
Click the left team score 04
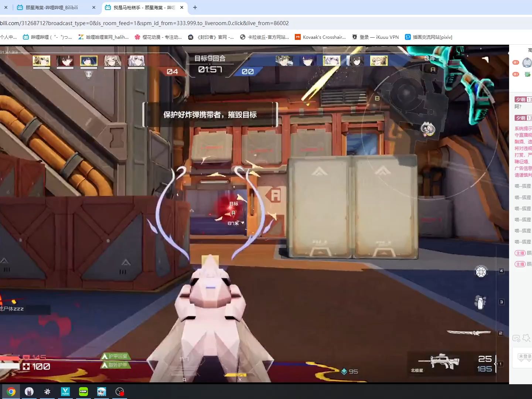click(x=172, y=72)
